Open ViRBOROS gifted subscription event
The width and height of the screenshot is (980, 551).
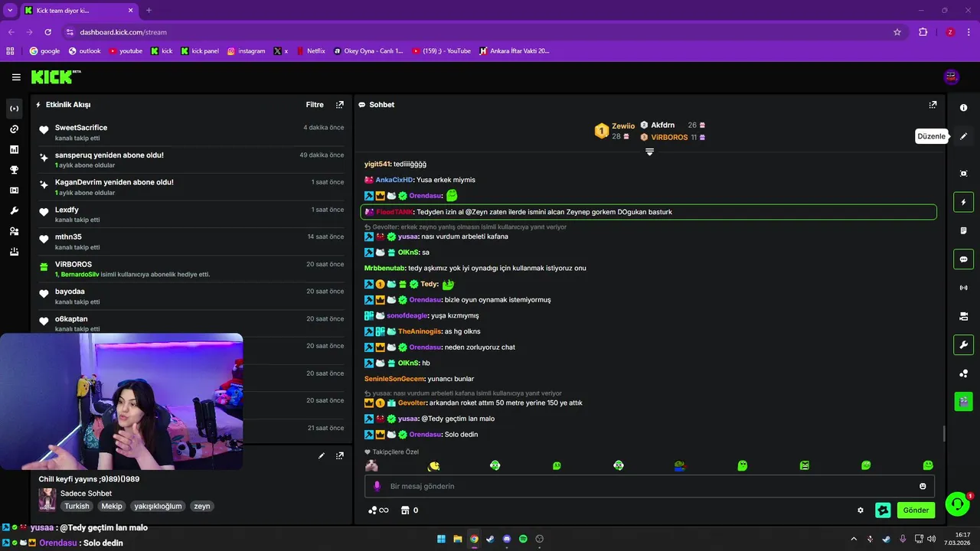point(191,269)
